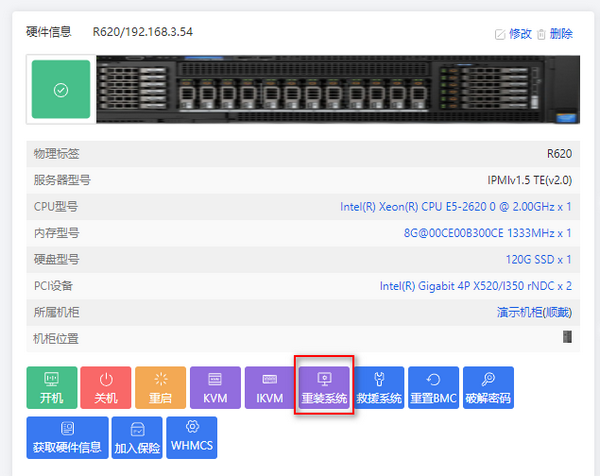Click the orange 重启 restart button
The image size is (600, 476).
(x=161, y=388)
